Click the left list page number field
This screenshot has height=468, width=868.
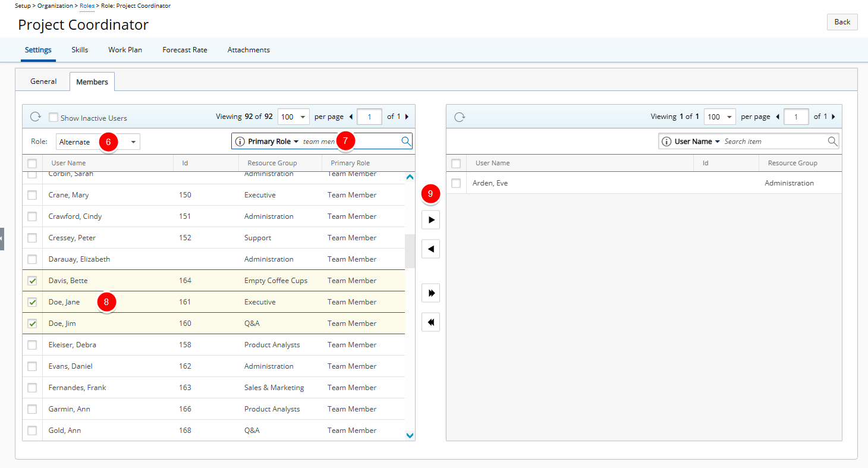click(369, 117)
